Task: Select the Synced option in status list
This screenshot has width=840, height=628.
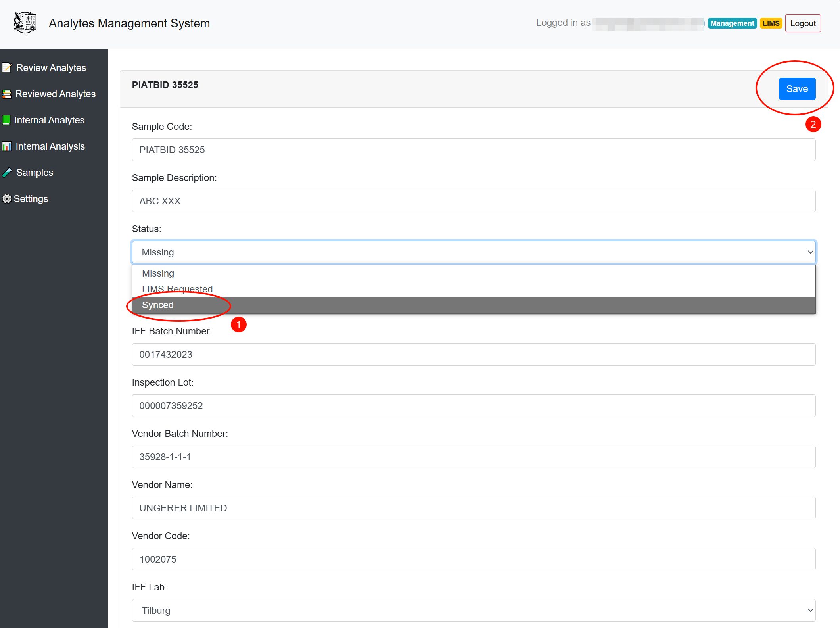Action: point(158,305)
